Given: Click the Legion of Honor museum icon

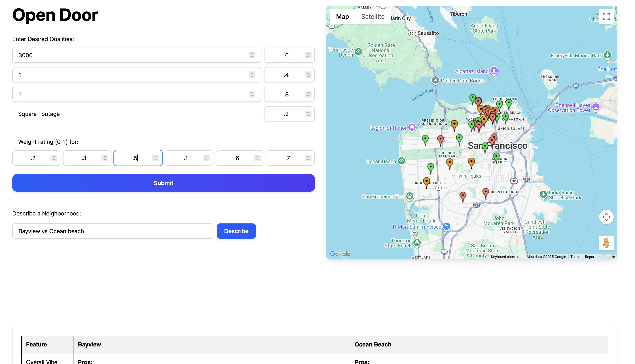Looking at the screenshot, I should [x=412, y=128].
